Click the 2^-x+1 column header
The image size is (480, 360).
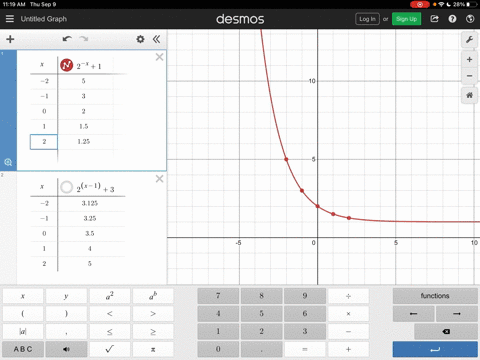click(x=89, y=65)
